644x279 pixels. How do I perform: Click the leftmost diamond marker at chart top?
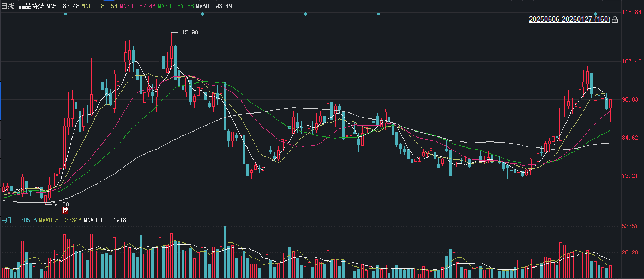65,14
